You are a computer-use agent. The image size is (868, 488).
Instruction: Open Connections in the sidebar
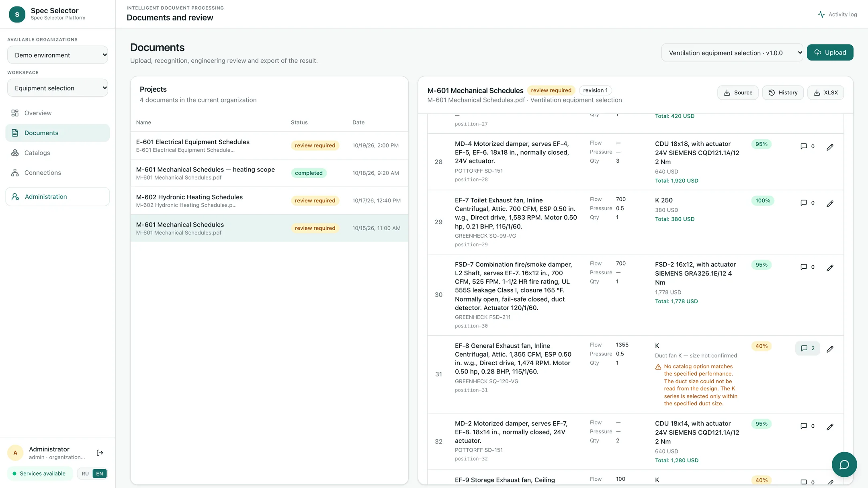click(57, 173)
